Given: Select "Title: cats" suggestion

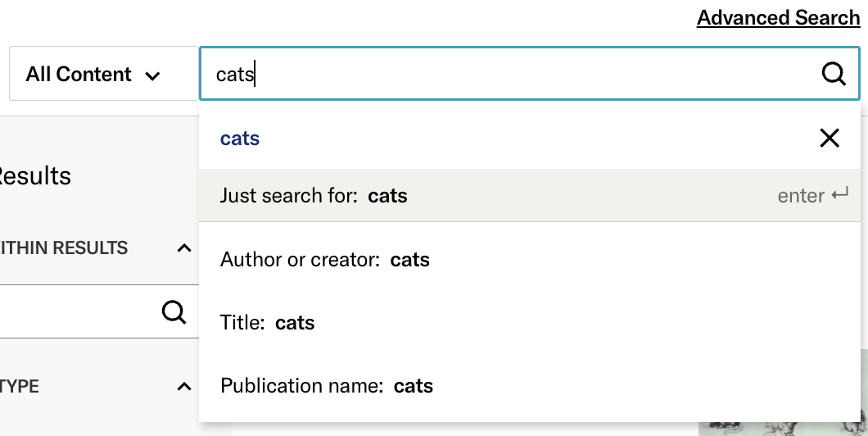Looking at the screenshot, I should tap(268, 323).
